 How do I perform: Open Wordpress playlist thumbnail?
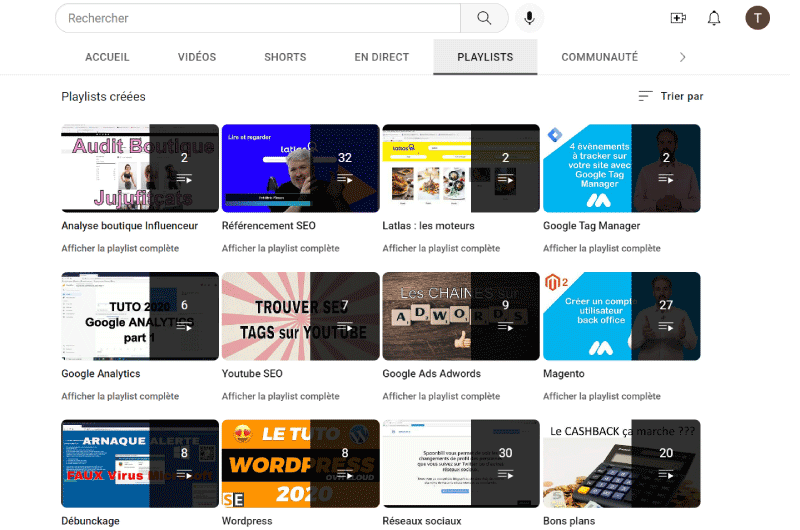pyautogui.click(x=301, y=464)
